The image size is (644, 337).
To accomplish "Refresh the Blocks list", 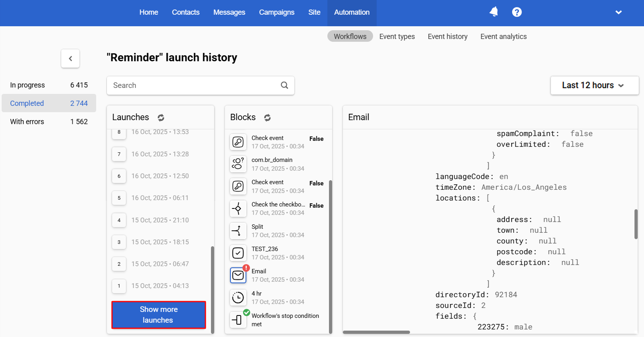I will (x=267, y=117).
